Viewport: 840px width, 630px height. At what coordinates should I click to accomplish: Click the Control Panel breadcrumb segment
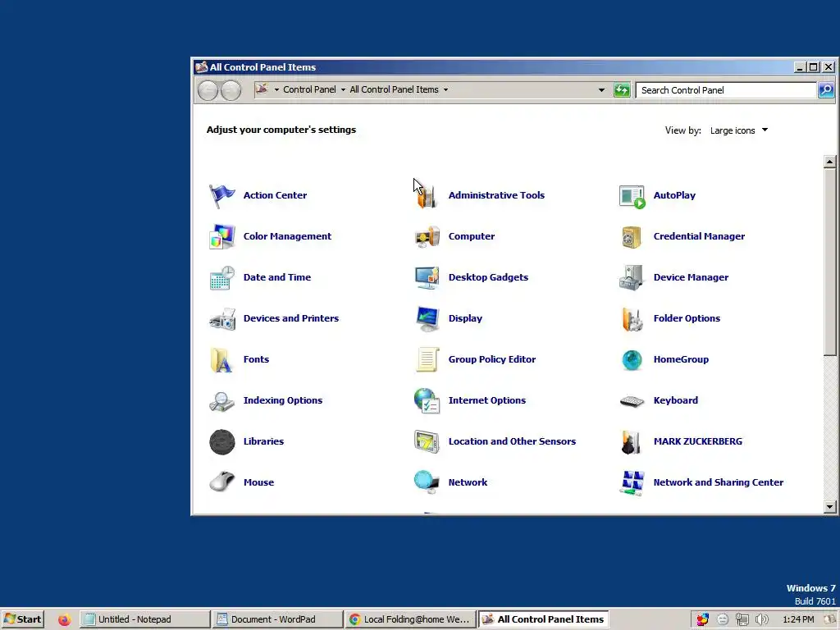tap(309, 89)
